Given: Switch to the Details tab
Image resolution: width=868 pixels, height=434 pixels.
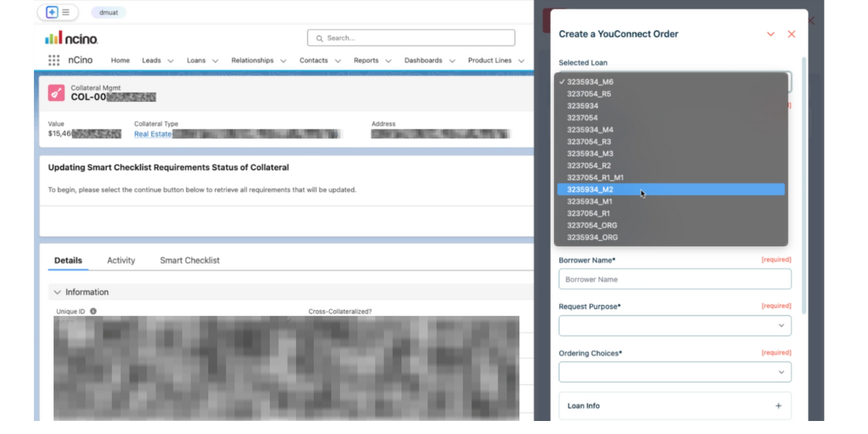Looking at the screenshot, I should [68, 260].
